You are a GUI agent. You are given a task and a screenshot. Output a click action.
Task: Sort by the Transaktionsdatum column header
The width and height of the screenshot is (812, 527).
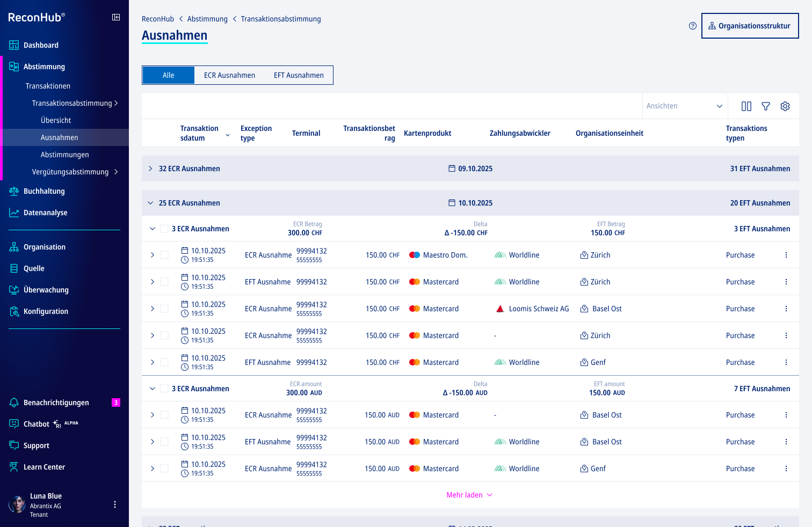pyautogui.click(x=199, y=133)
